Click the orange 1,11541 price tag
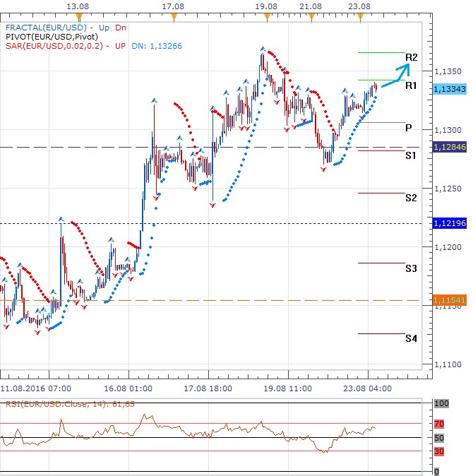The height and width of the screenshot is (476, 473). tap(449, 300)
